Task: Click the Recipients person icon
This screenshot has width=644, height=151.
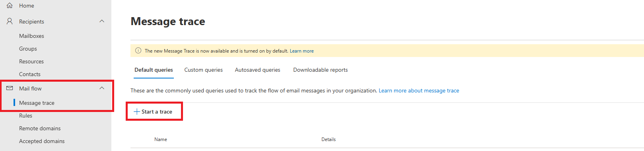Action: pos(10,21)
